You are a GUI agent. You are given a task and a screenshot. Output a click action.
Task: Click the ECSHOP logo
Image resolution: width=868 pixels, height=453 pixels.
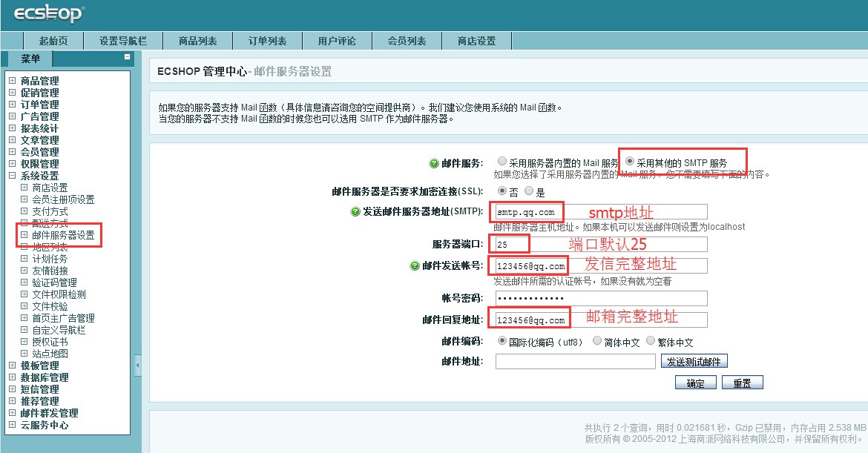point(49,13)
